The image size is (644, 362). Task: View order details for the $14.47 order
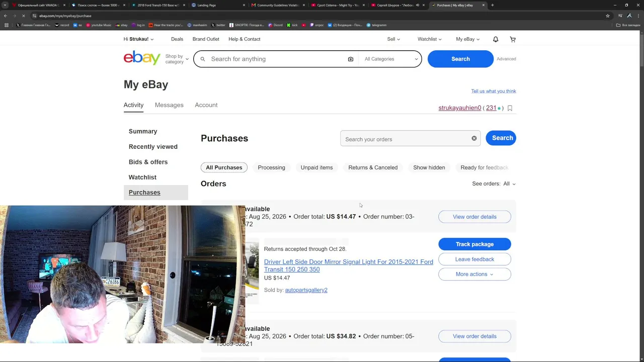coord(474,217)
